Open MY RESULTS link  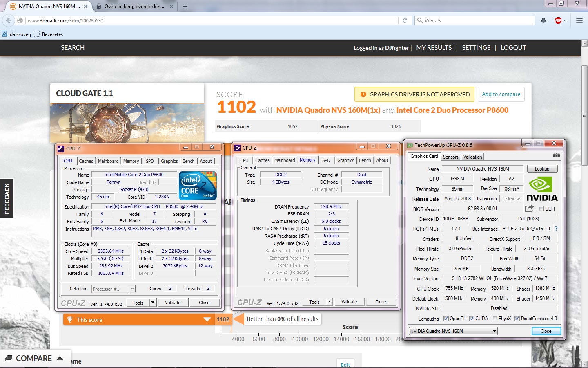(x=434, y=48)
